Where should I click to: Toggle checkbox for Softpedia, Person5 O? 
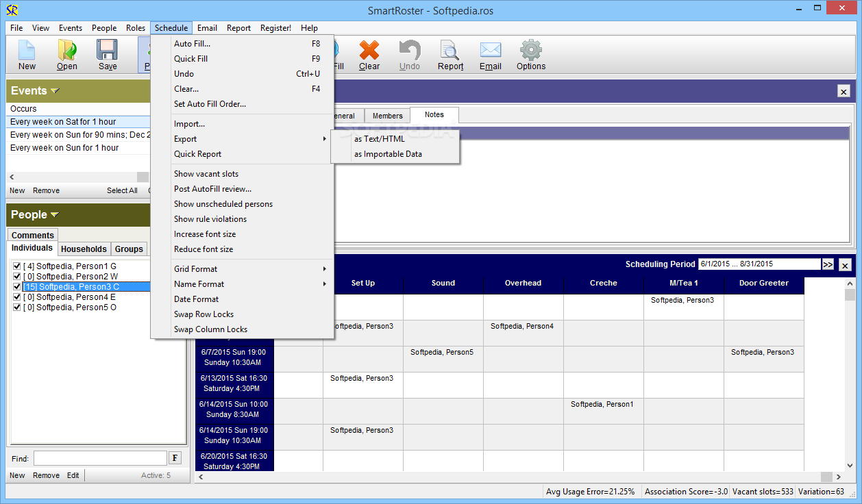tap(17, 307)
